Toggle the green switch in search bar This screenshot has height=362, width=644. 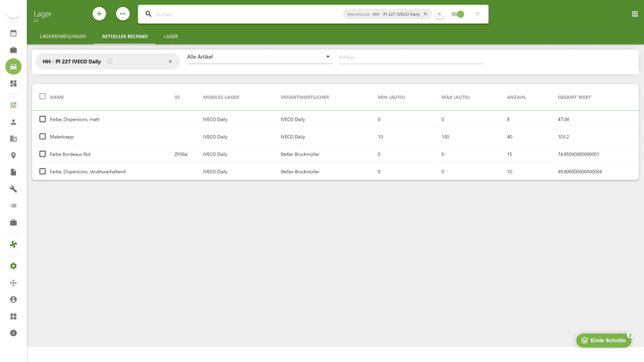[x=457, y=14]
